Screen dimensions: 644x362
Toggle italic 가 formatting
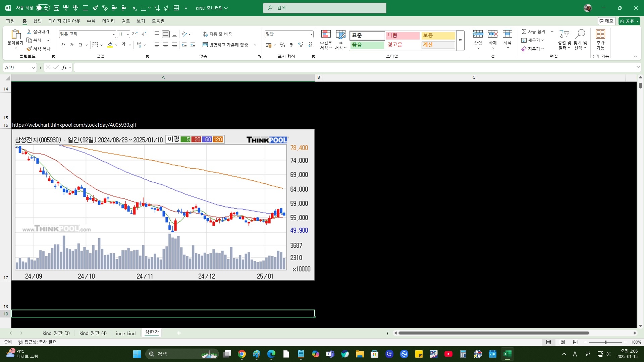click(72, 45)
